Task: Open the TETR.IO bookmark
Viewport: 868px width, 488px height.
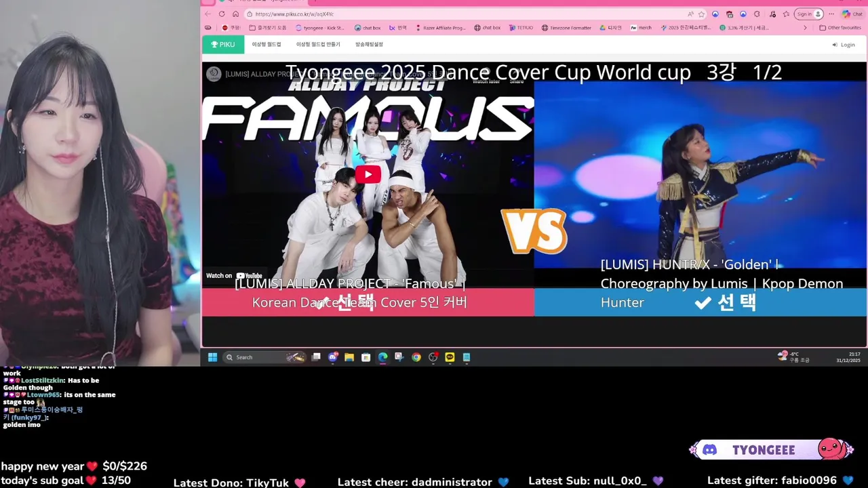Action: pos(522,28)
